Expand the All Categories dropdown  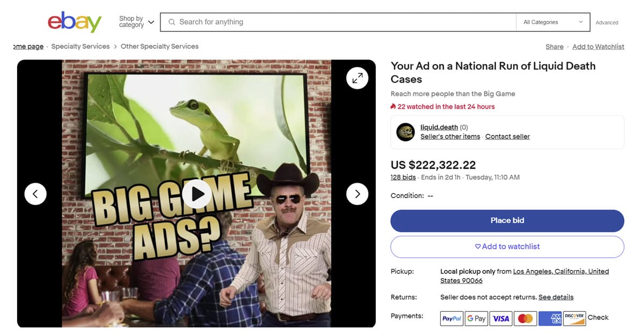click(553, 22)
